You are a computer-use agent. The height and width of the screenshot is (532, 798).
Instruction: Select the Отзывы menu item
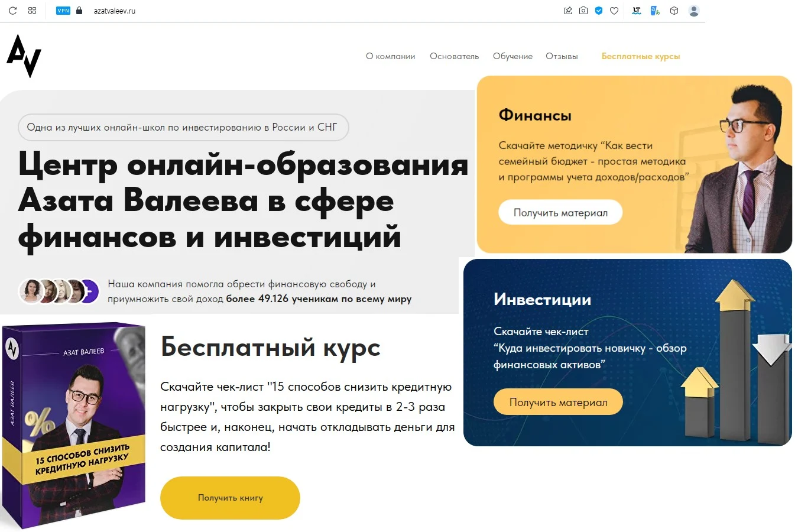tap(562, 56)
